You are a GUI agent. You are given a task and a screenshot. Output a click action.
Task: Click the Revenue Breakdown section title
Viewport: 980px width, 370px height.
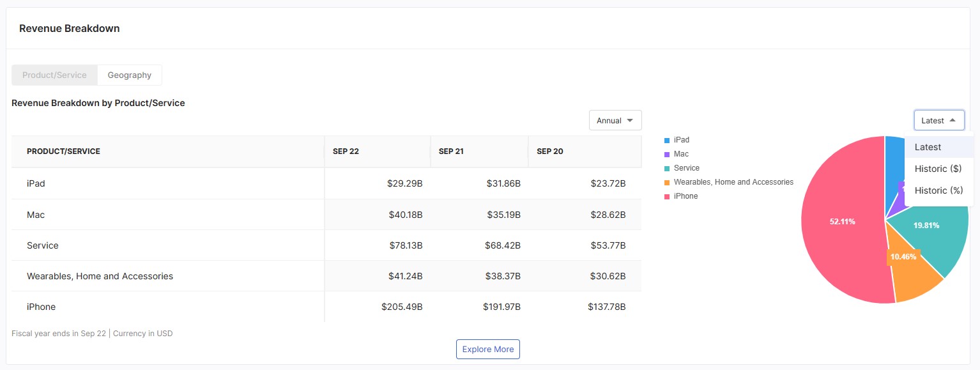(x=70, y=28)
